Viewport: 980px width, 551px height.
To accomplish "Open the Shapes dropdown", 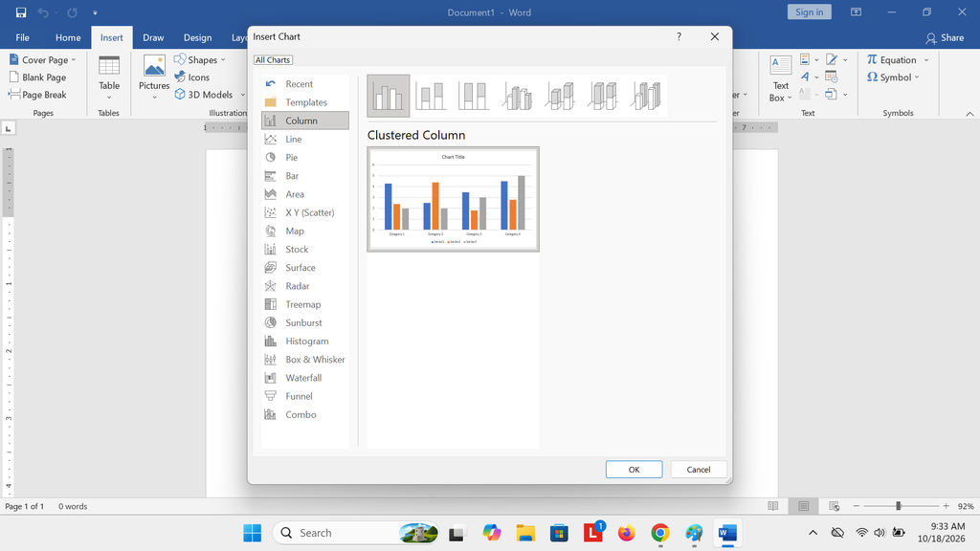I will [x=200, y=60].
